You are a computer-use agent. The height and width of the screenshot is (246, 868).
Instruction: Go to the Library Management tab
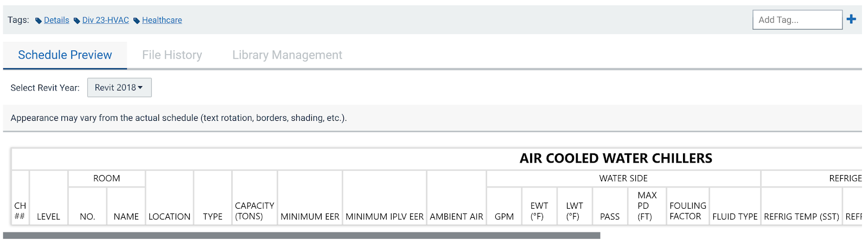(287, 55)
